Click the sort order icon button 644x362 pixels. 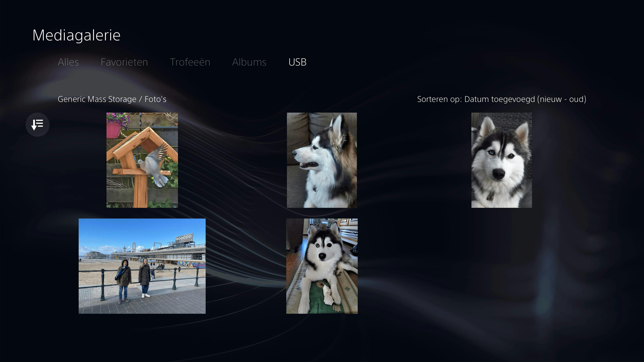point(38,124)
